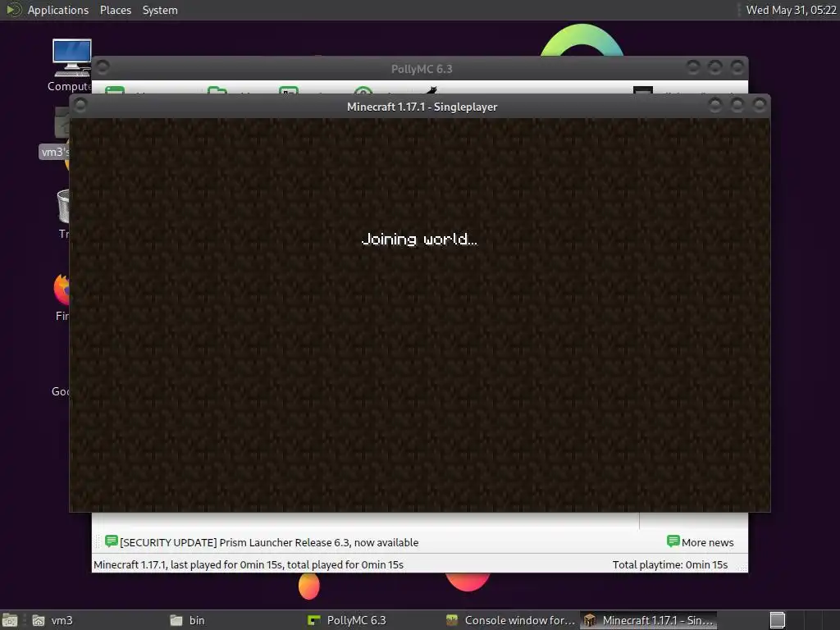Click the Trash desktop icon
840x630 pixels.
63,214
